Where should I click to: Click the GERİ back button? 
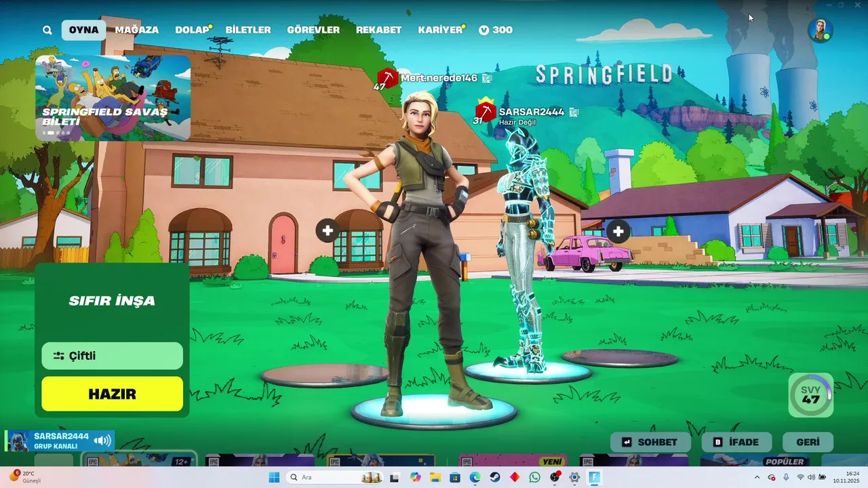808,442
